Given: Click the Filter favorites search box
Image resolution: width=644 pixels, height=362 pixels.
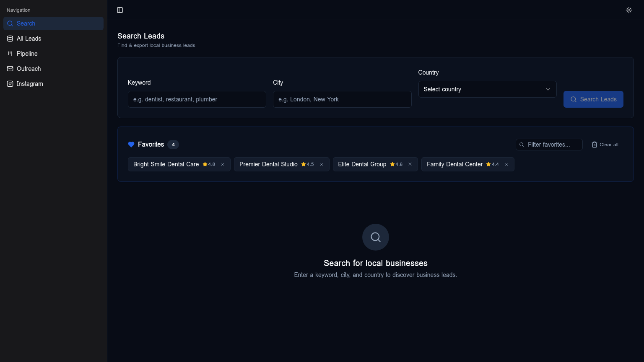Looking at the screenshot, I should pyautogui.click(x=553, y=145).
